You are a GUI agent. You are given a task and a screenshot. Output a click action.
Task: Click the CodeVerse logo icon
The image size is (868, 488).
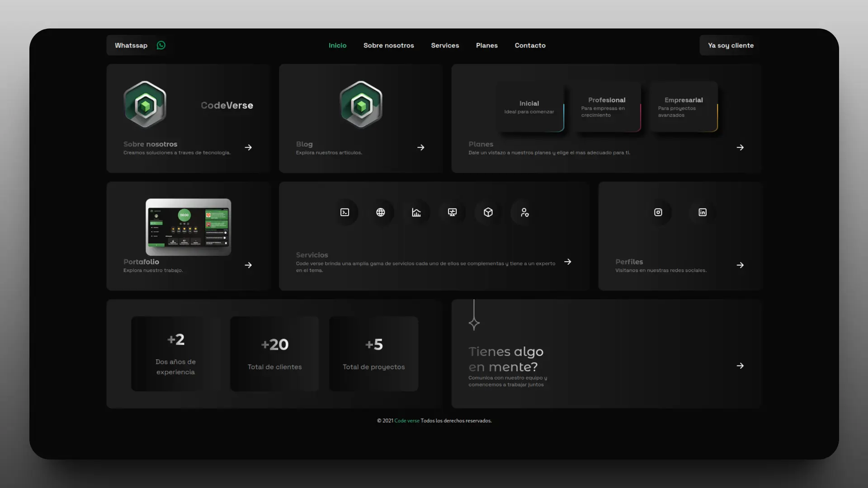[x=145, y=104]
